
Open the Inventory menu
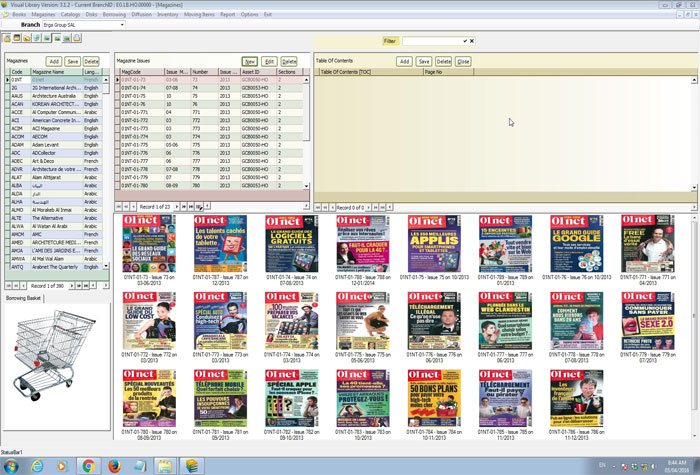coord(168,14)
